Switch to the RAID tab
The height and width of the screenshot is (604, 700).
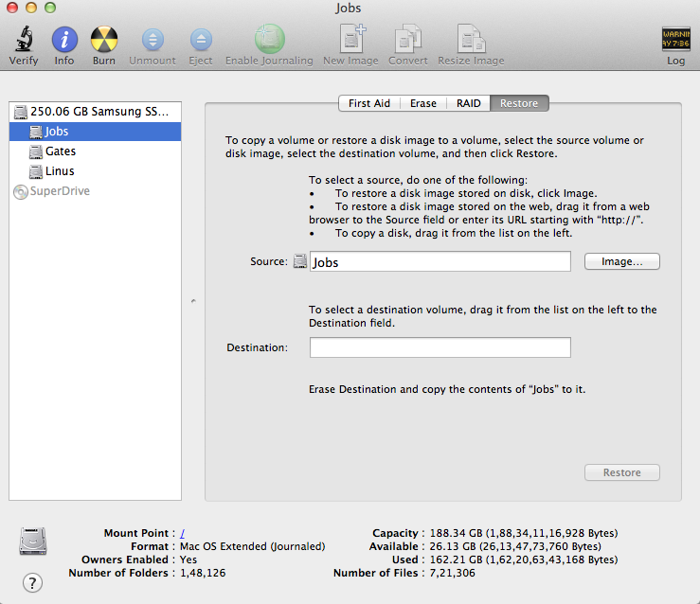[468, 103]
